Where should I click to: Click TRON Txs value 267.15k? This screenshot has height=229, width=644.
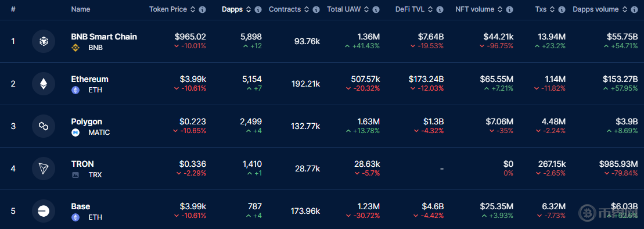(x=552, y=164)
